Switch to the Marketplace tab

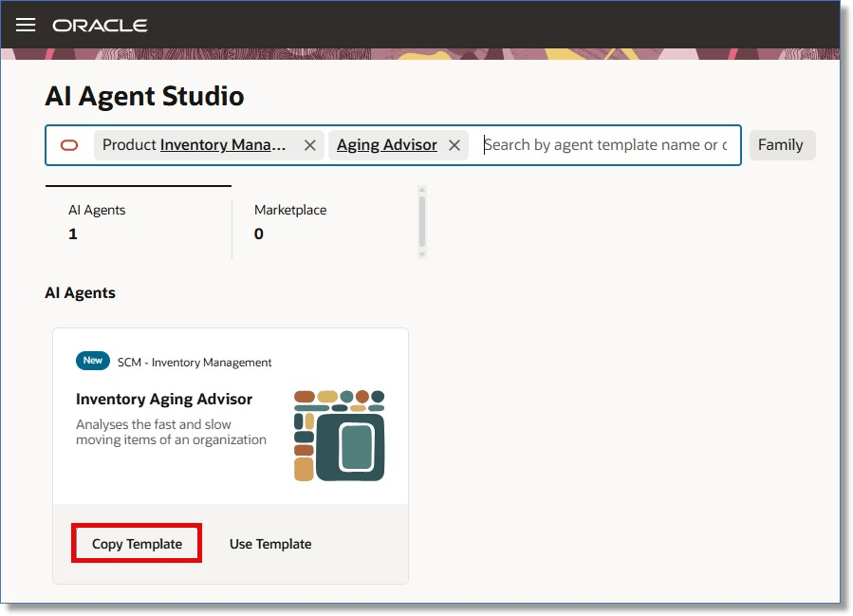click(x=288, y=220)
